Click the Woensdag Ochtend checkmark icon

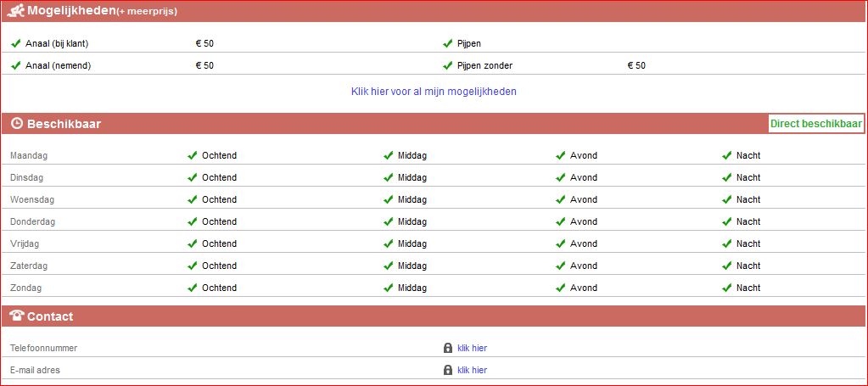[x=192, y=200]
